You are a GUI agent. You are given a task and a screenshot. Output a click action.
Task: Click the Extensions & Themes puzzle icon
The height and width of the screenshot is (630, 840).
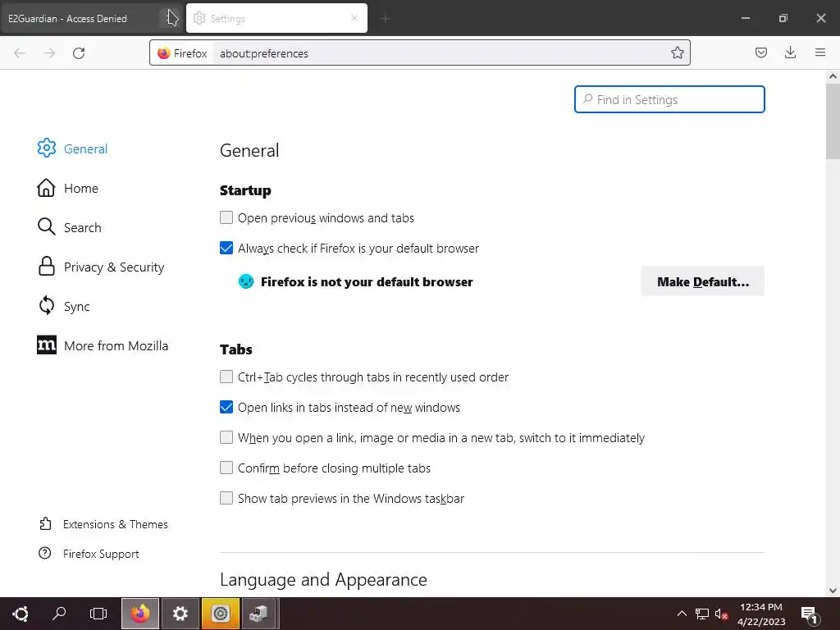[x=46, y=523]
